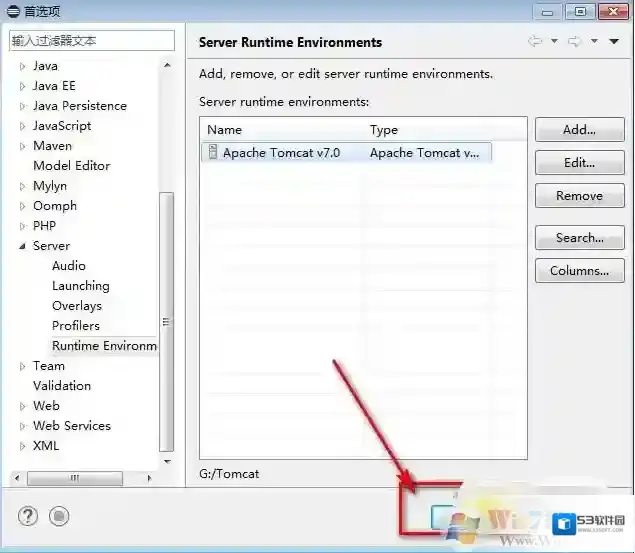This screenshot has width=635, height=553.
Task: Click the back navigation arrow icon
Action: [x=535, y=41]
